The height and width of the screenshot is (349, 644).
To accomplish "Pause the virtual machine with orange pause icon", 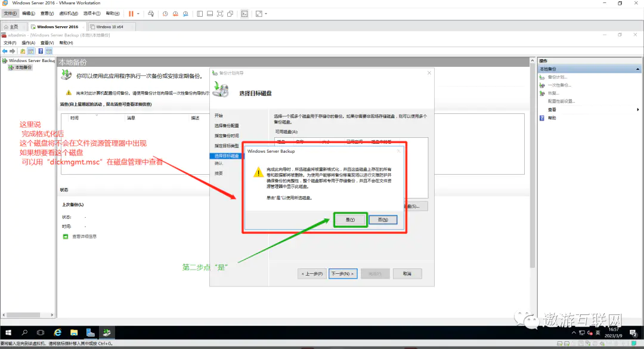I will [x=131, y=14].
